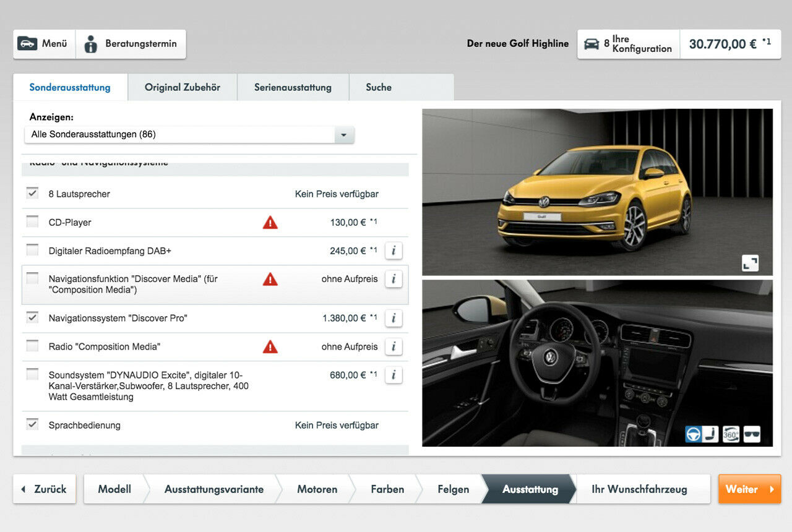
Task: Click the total price 30.770,00 €
Action: pos(730,44)
